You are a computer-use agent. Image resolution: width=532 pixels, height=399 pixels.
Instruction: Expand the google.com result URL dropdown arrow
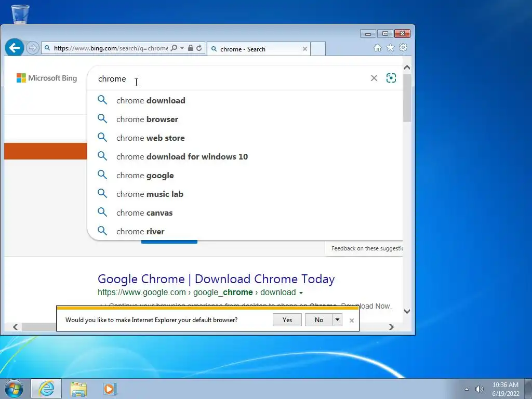coord(301,293)
